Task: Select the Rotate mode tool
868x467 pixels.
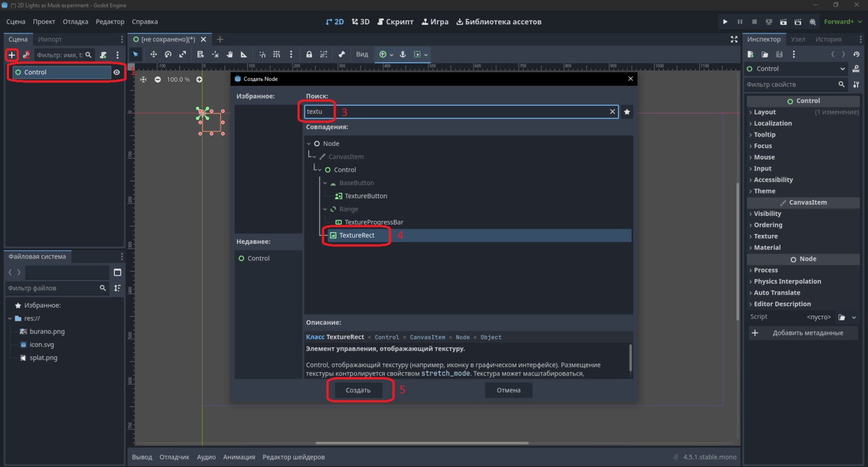Action: coord(168,54)
